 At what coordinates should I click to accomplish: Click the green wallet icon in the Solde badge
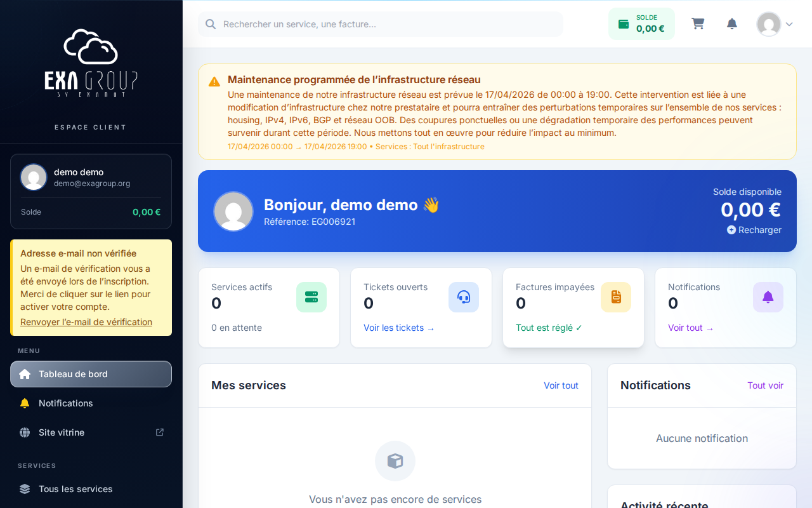(x=624, y=24)
